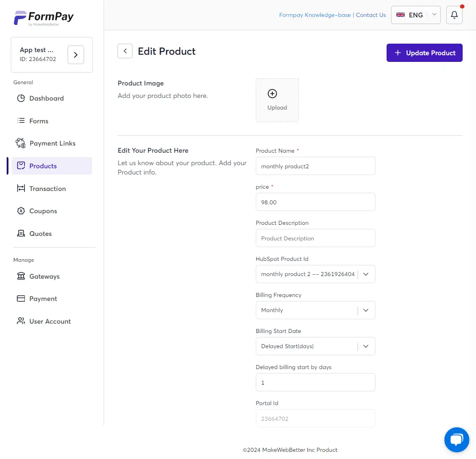The height and width of the screenshot is (459, 476).
Task: Open Forms from the sidebar icon
Action: point(20,121)
